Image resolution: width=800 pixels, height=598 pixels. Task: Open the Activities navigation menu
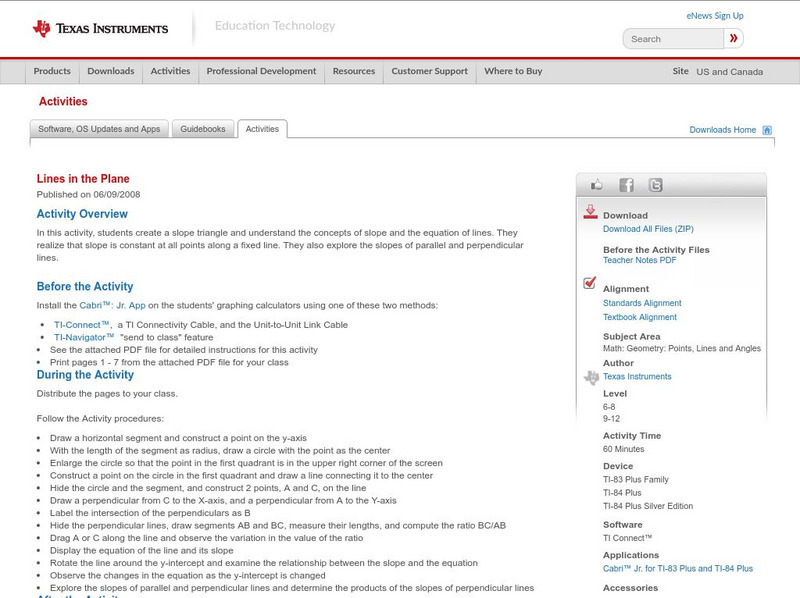pyautogui.click(x=170, y=71)
